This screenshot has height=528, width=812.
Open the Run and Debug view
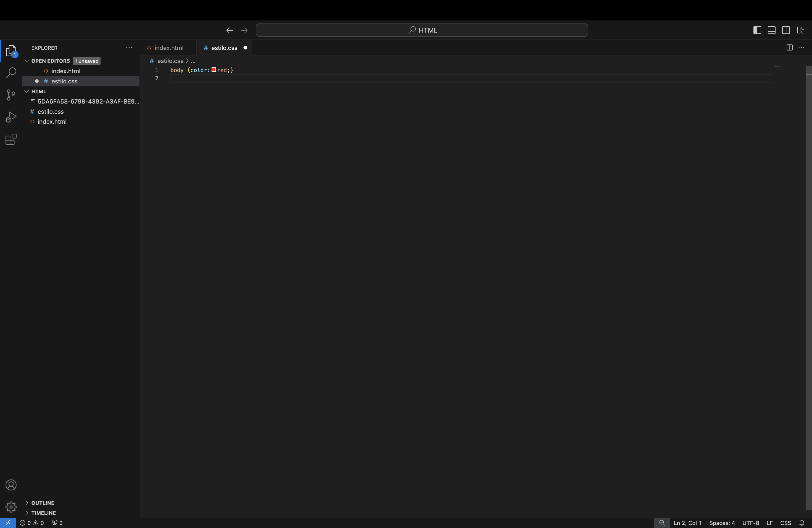(x=11, y=117)
